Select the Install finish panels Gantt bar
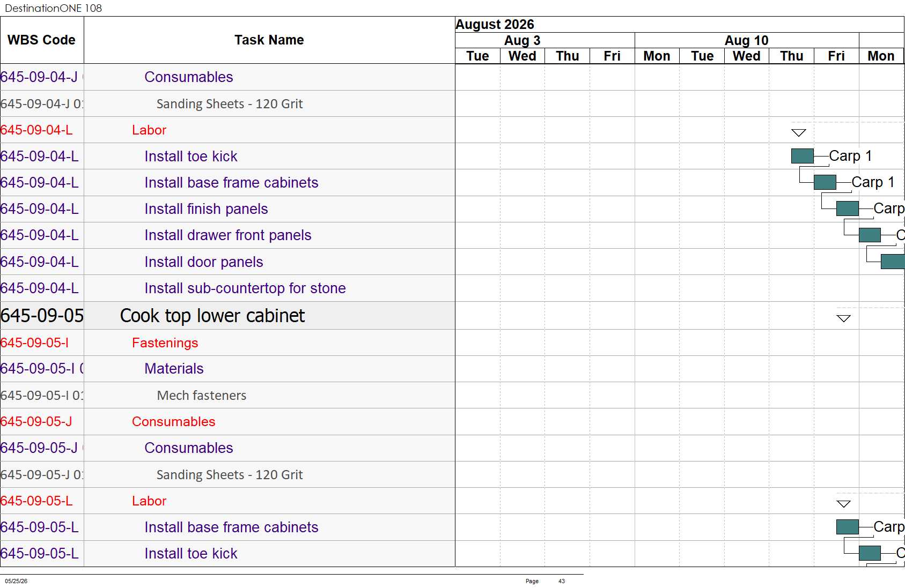Screen dimensions: 905x588 (848, 209)
